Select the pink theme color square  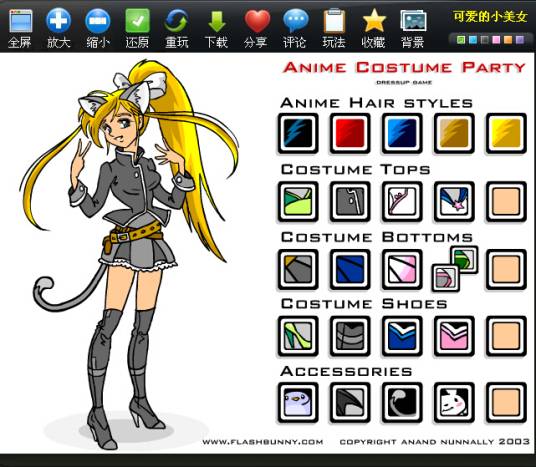(496, 40)
